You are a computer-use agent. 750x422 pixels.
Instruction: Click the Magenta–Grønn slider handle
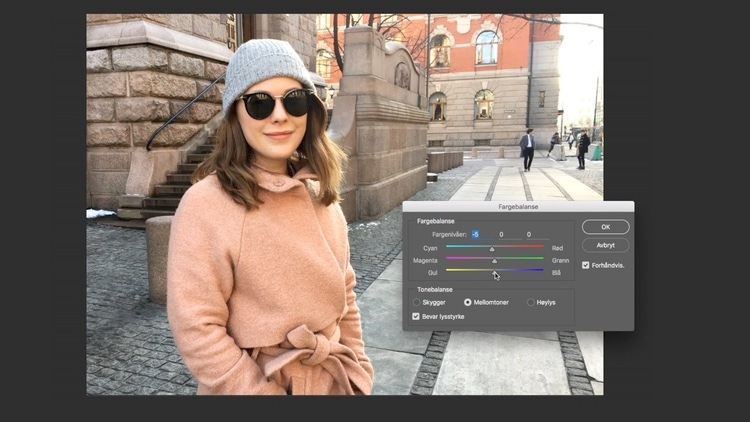click(x=495, y=261)
